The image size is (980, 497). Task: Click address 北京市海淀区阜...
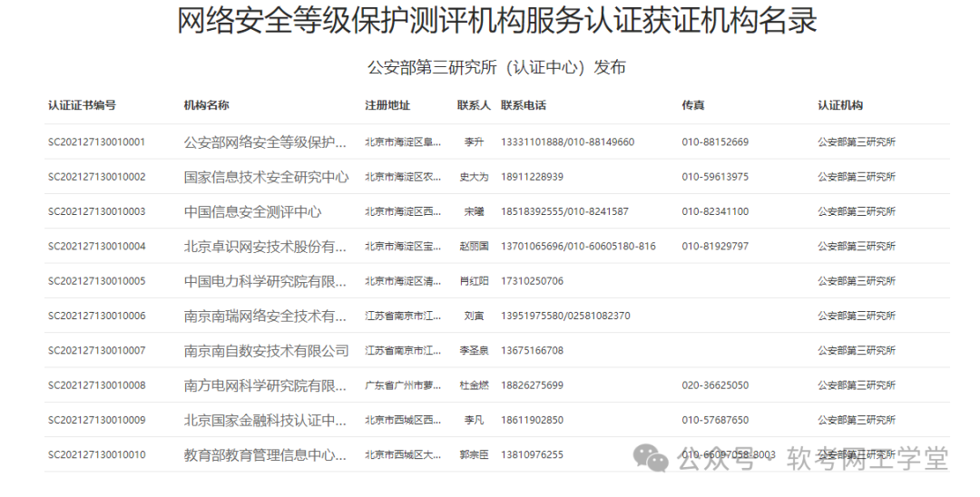click(403, 142)
